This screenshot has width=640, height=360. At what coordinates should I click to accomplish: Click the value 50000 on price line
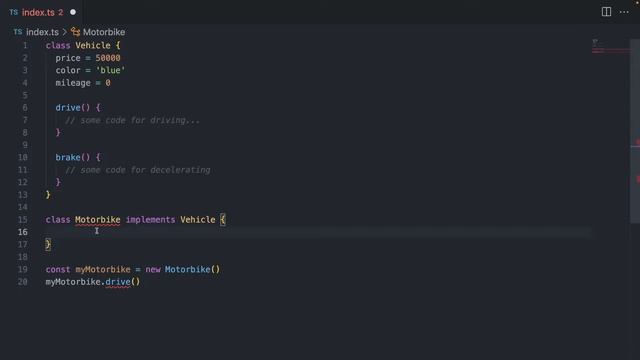click(x=108, y=58)
